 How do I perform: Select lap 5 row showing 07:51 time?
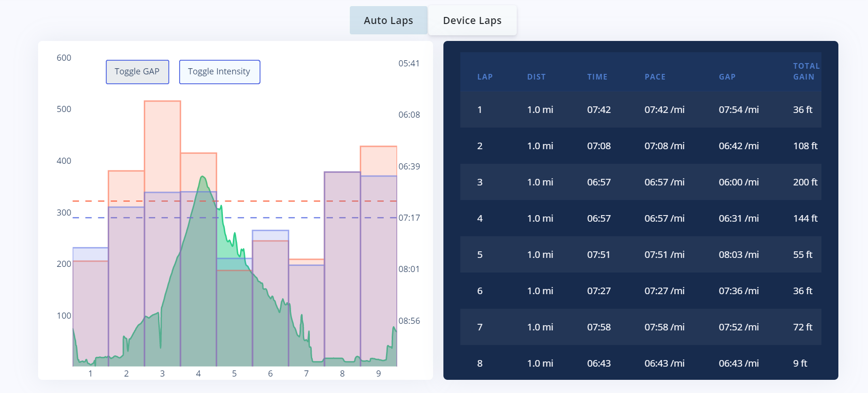[x=640, y=255]
